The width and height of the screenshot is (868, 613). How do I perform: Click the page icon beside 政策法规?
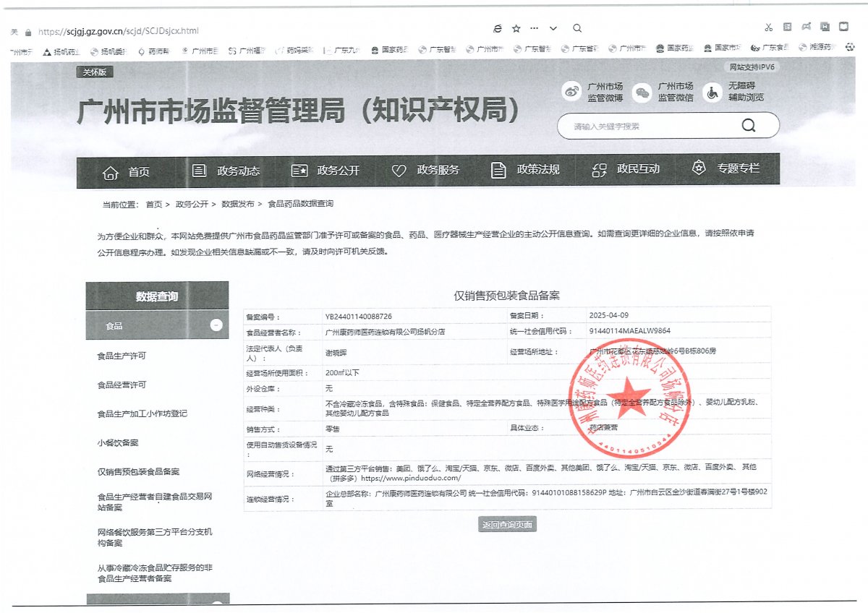498,170
